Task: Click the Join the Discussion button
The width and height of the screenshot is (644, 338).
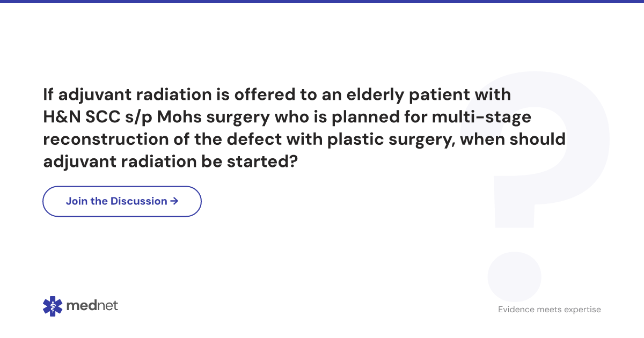Action: tap(122, 201)
